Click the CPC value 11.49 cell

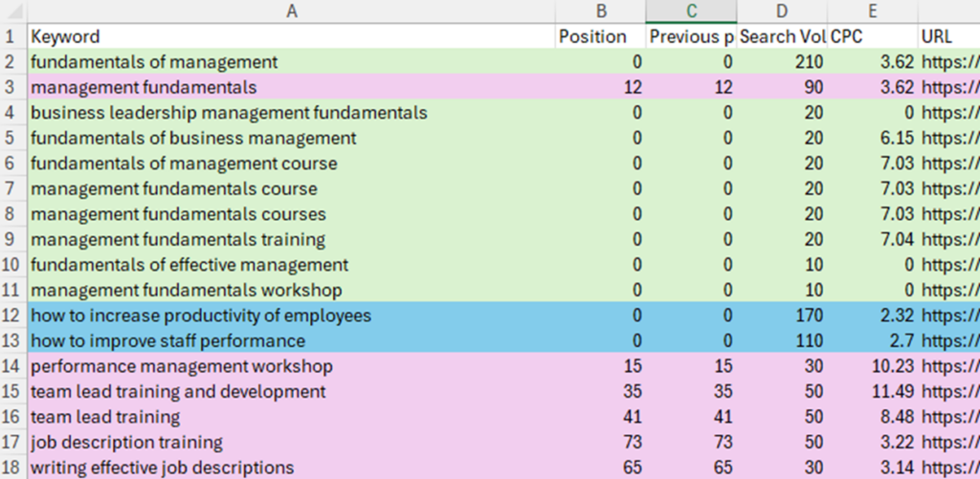[872, 392]
